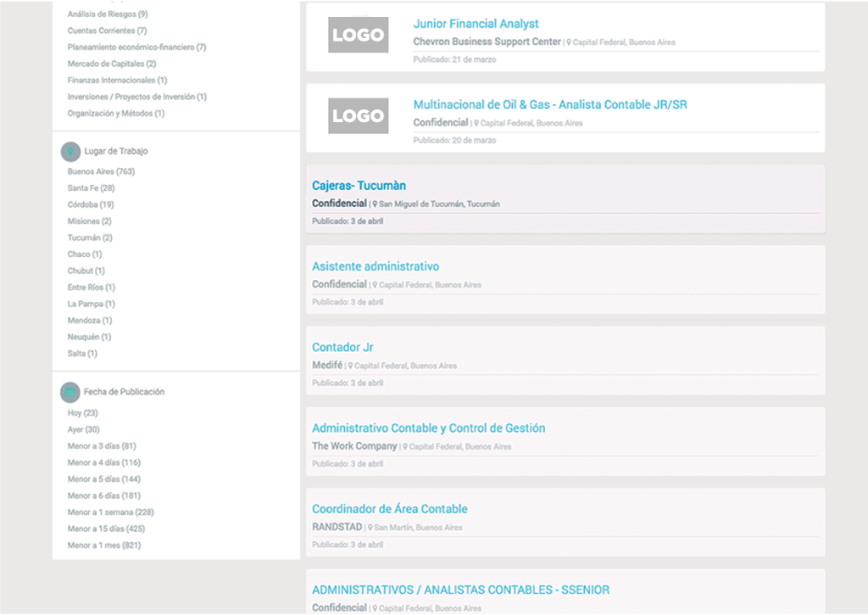
Task: Click the Oil & Gas job logo thumbnail
Action: (358, 116)
